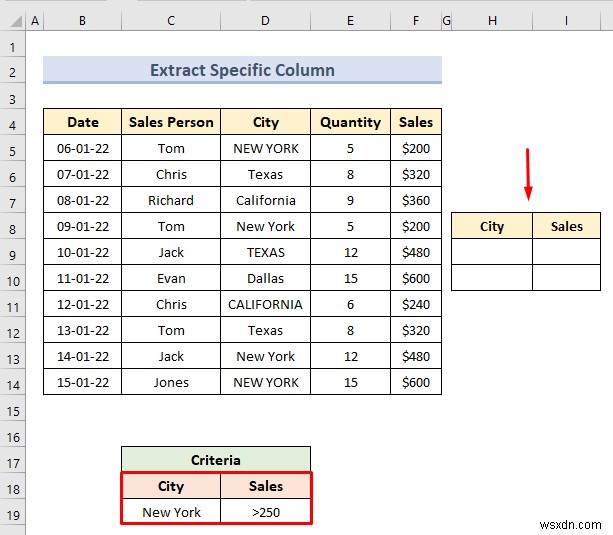This screenshot has height=535, width=613.
Task: Select column H header
Action: (492, 21)
